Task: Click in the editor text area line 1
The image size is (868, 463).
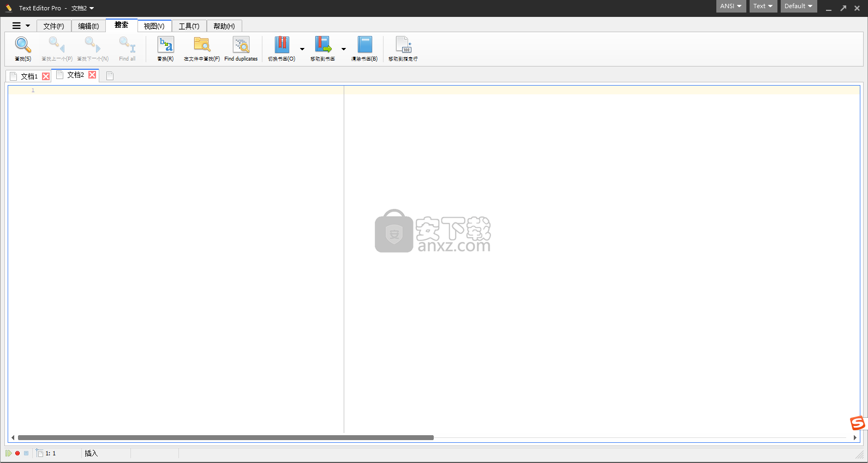Action: (x=447, y=90)
